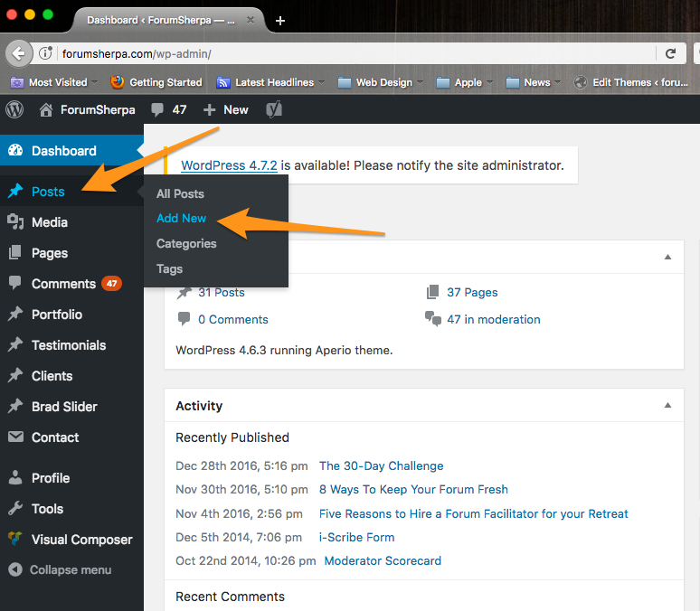Open the i-Scribe Form post link
Viewport: 700px width, 611px height.
pos(356,538)
